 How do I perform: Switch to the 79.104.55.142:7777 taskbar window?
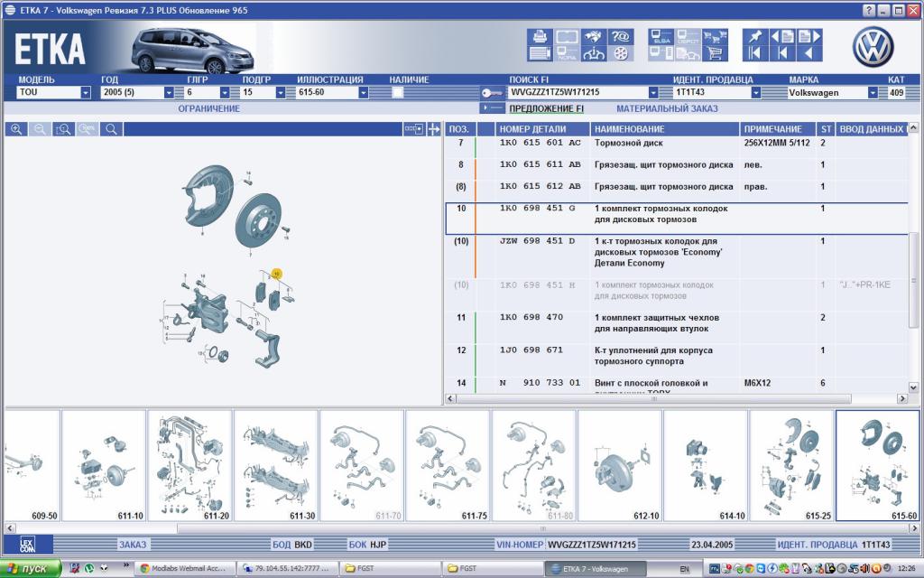point(287,569)
